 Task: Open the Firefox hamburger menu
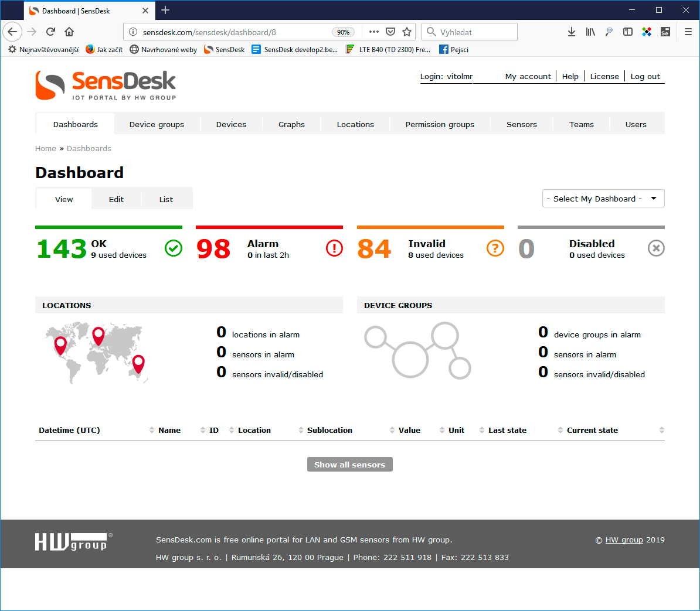[x=688, y=32]
